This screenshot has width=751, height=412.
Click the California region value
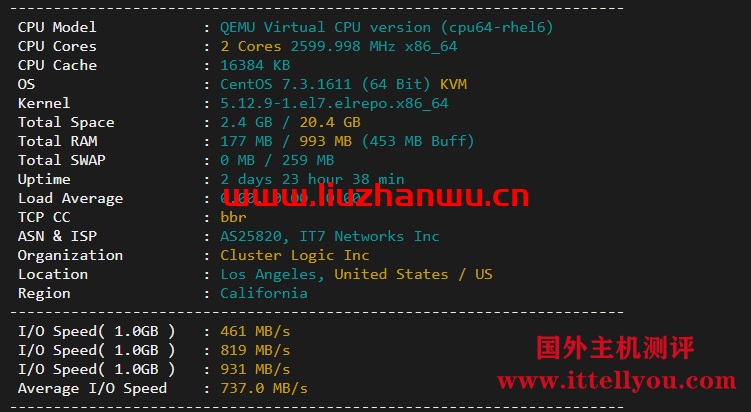click(264, 293)
